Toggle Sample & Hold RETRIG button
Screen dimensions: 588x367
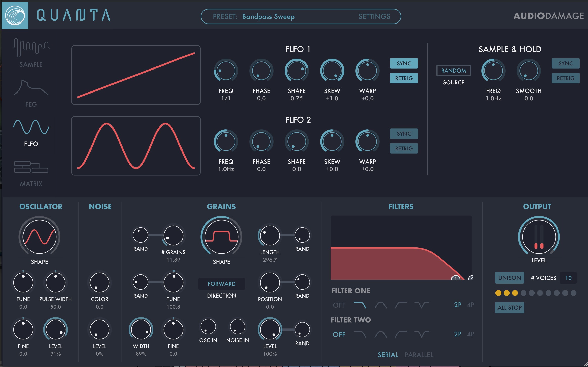point(566,78)
